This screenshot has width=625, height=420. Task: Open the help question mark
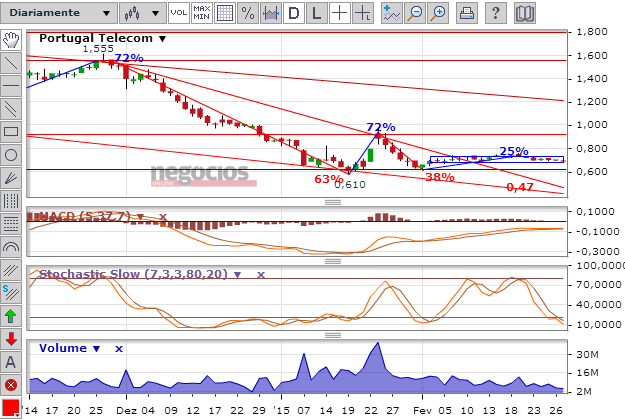[495, 13]
